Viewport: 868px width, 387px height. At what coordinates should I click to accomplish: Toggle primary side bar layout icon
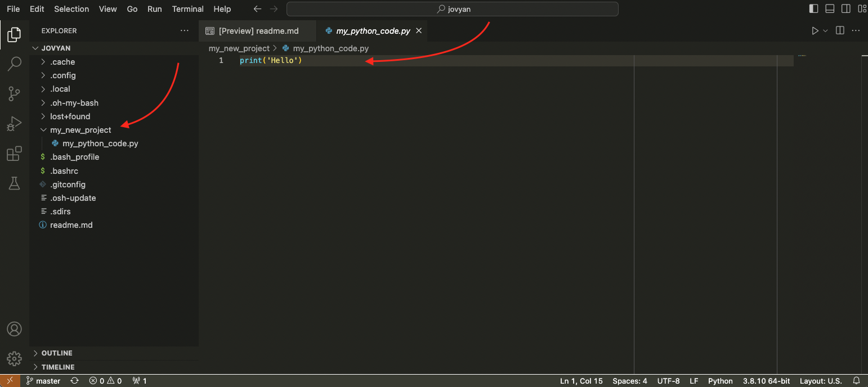813,9
